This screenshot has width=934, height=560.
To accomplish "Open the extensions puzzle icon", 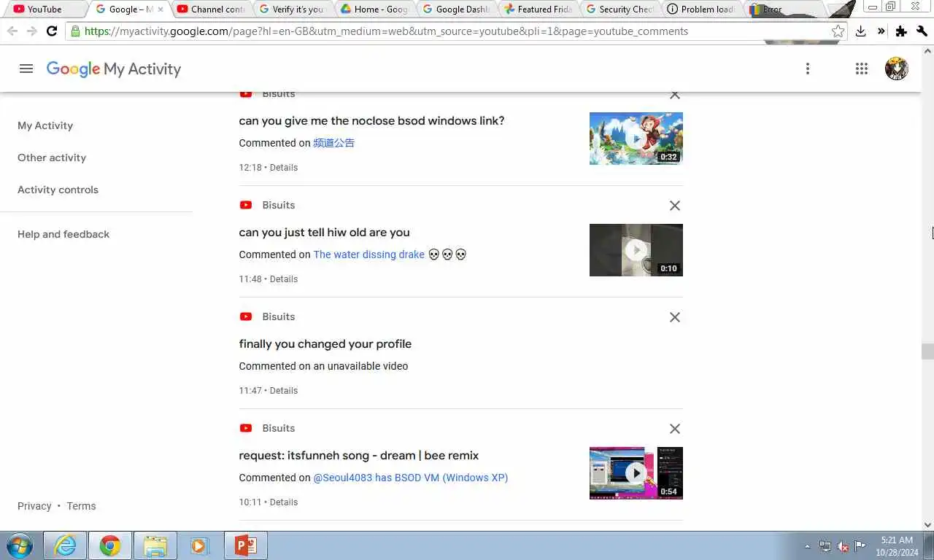I will click(x=901, y=31).
